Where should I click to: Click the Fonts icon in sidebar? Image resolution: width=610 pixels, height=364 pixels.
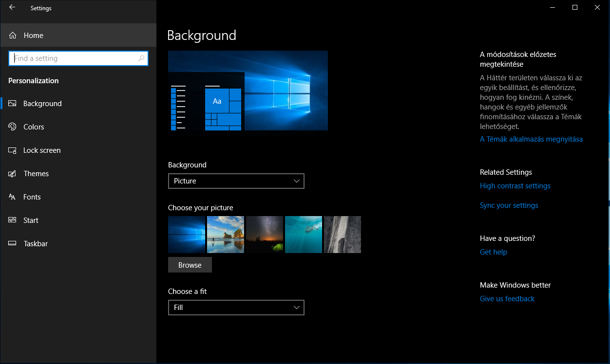click(x=13, y=197)
